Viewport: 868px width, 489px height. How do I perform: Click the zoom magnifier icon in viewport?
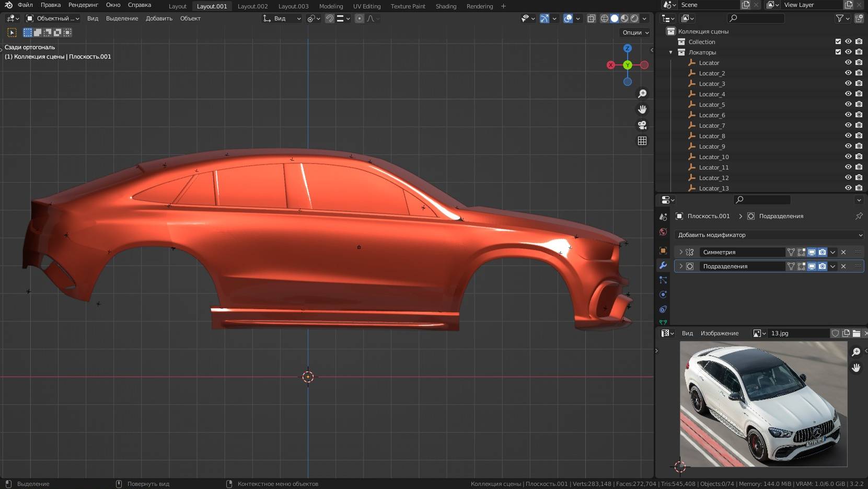point(642,94)
